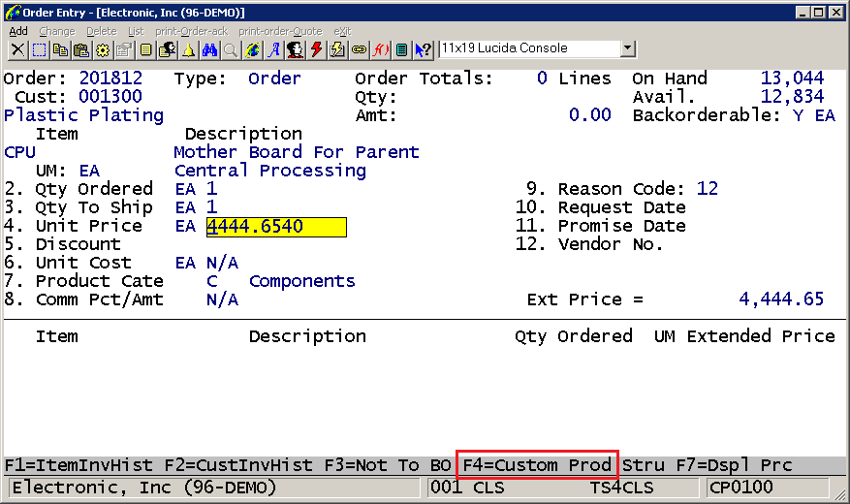Click the globe browser toolbar icon
850x504 pixels.
coord(252,49)
